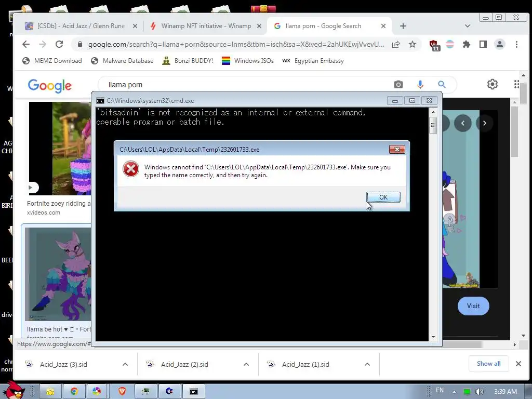Reload the page in Chrome
Viewport: 532px width, 399px height.
(59, 44)
